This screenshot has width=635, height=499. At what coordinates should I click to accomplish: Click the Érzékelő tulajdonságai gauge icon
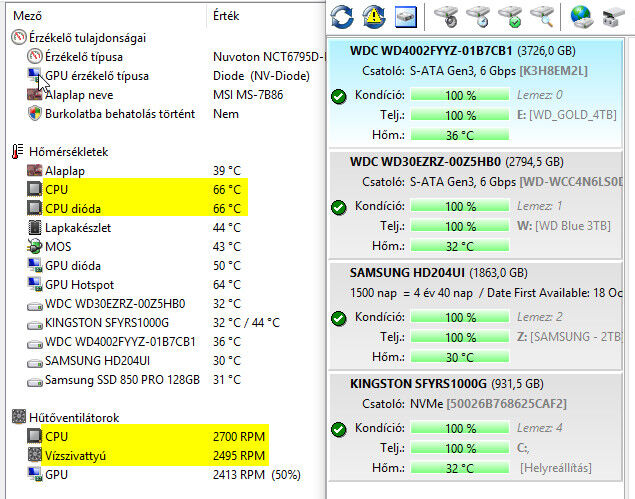(x=19, y=37)
